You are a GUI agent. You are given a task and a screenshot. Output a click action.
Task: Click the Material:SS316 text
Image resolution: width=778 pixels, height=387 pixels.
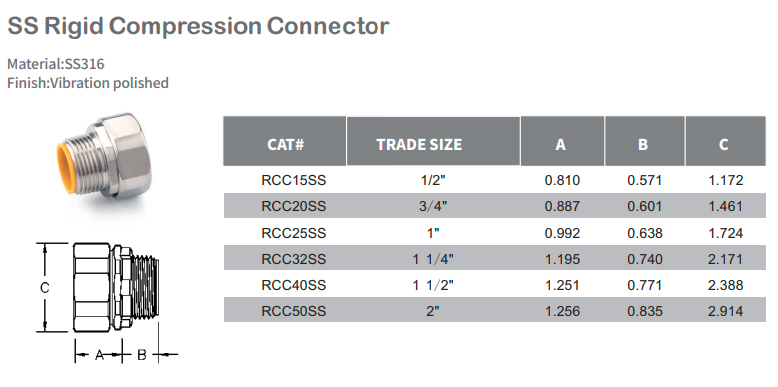[x=56, y=64]
